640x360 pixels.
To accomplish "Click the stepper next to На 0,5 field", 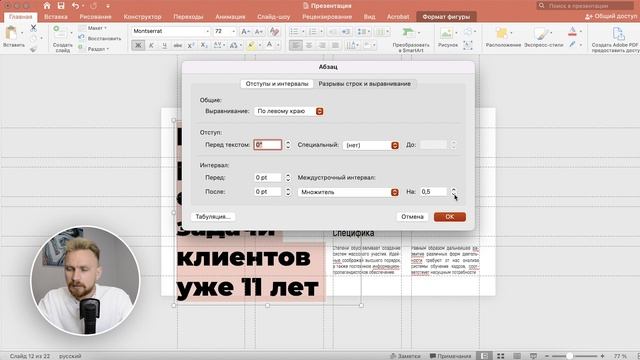I will click(453, 192).
